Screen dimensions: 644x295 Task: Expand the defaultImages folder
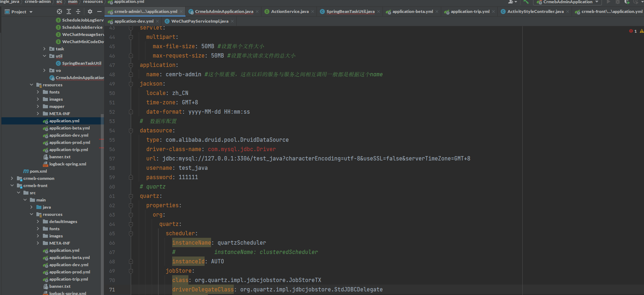coord(38,222)
